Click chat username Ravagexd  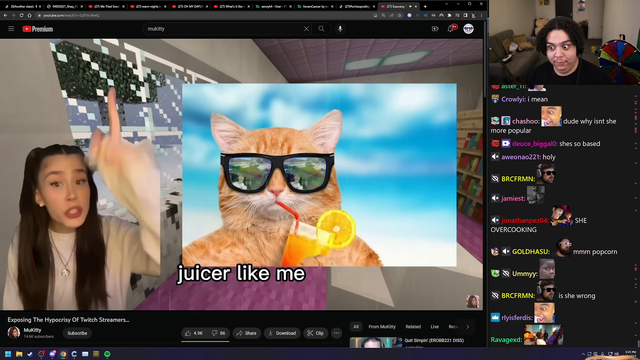tap(506, 340)
